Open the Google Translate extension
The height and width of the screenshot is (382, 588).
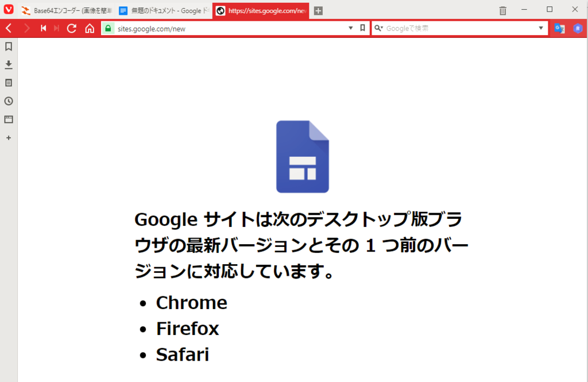559,29
